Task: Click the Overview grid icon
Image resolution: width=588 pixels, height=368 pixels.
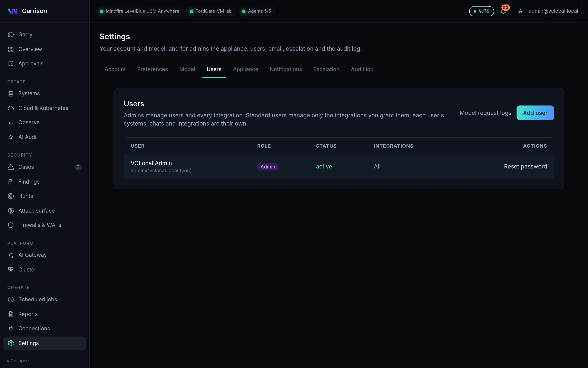Action: (11, 49)
